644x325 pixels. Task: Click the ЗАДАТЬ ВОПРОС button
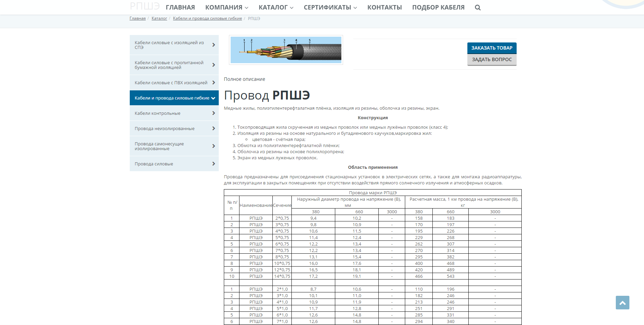point(492,59)
